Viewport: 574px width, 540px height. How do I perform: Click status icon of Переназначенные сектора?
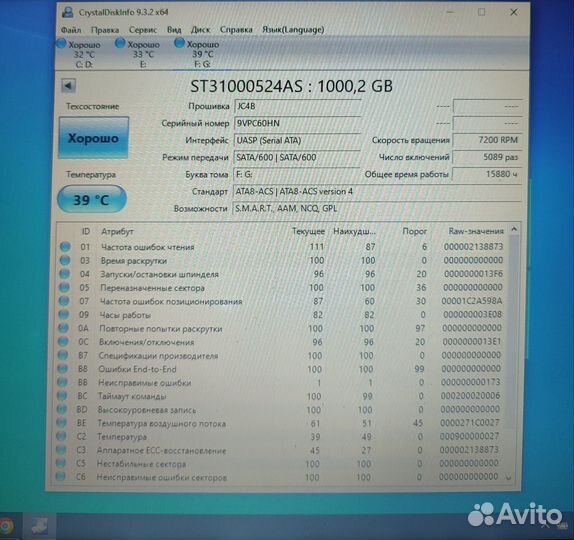(x=64, y=287)
